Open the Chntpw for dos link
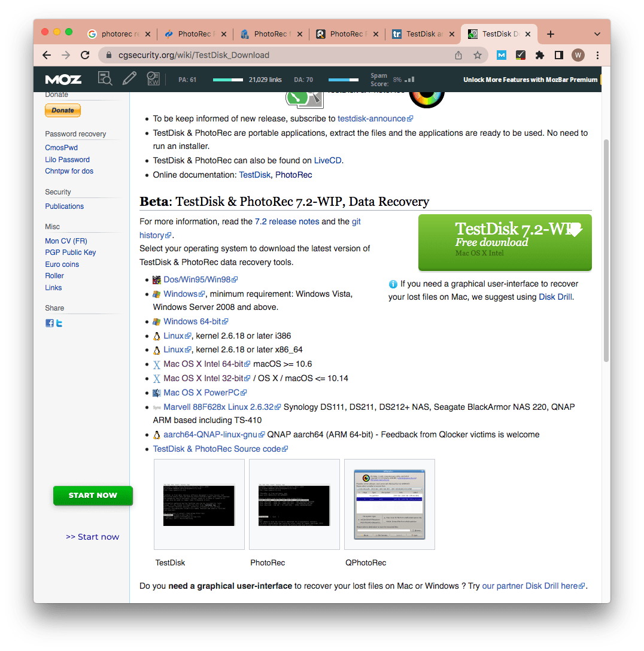Screen dimensions: 644x651 point(69,171)
